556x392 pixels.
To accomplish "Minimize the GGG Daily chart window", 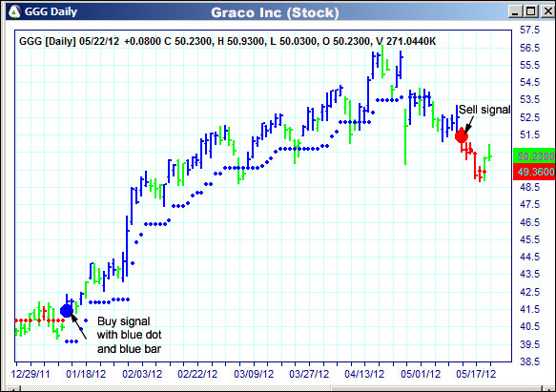I will [x=515, y=11].
